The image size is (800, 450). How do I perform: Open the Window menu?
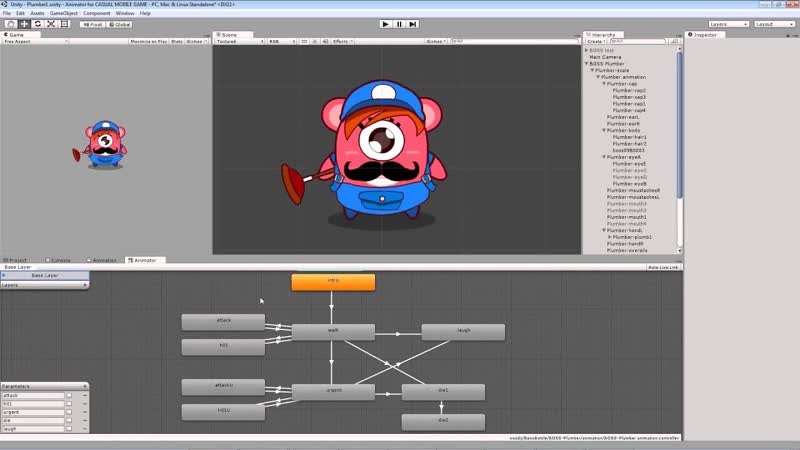click(125, 13)
